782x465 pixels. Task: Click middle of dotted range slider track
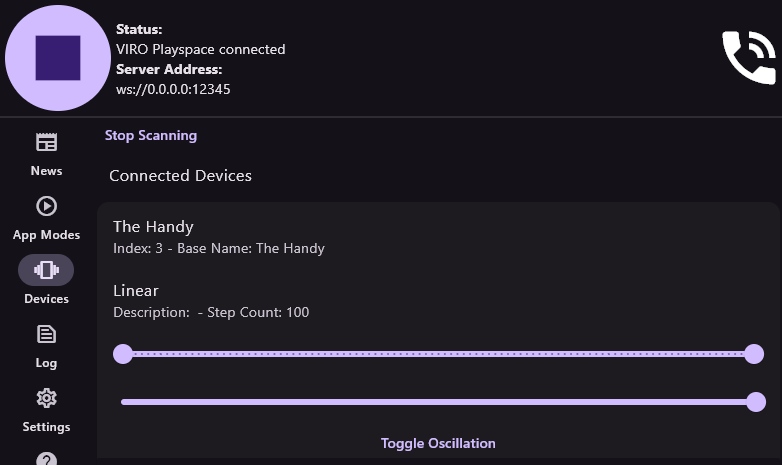tap(438, 353)
